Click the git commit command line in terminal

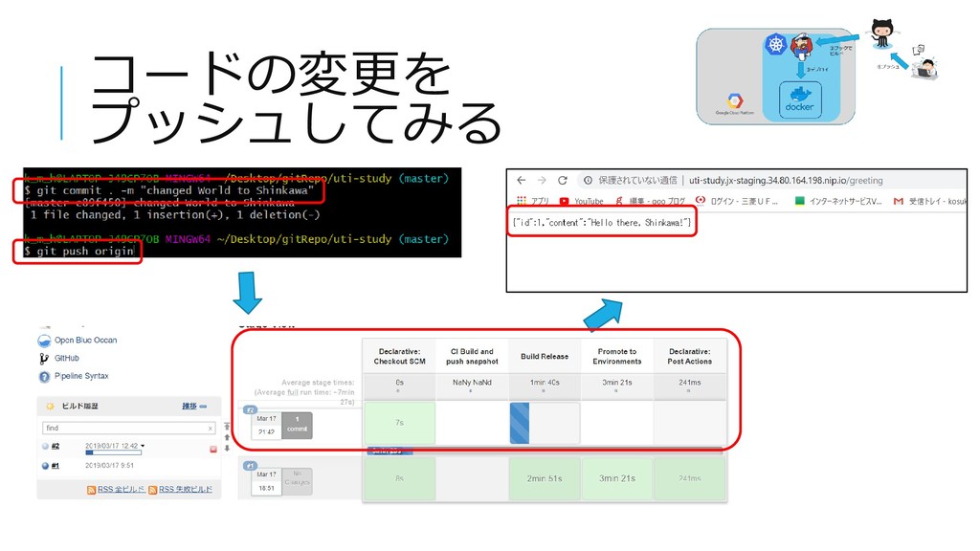[x=168, y=190]
